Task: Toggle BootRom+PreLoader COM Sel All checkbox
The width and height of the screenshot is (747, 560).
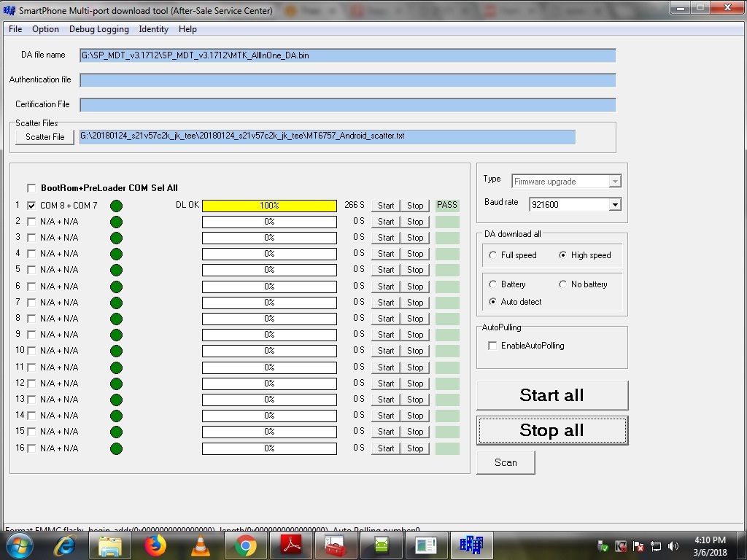Action: [x=31, y=188]
